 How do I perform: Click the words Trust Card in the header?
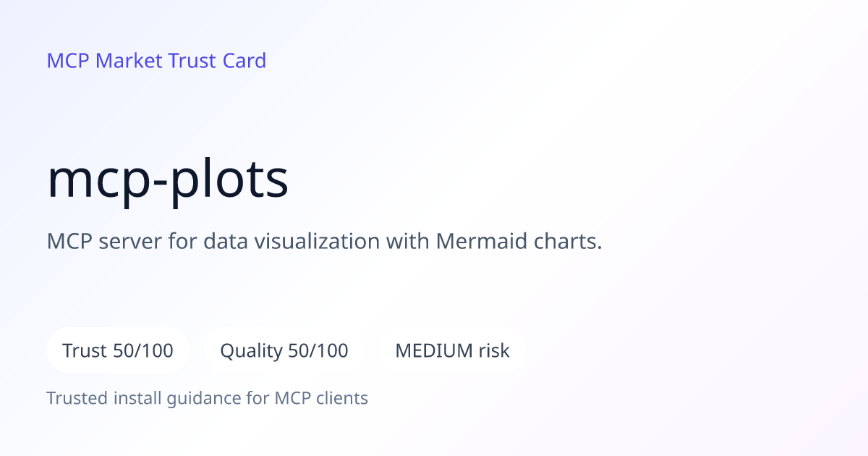(x=217, y=61)
